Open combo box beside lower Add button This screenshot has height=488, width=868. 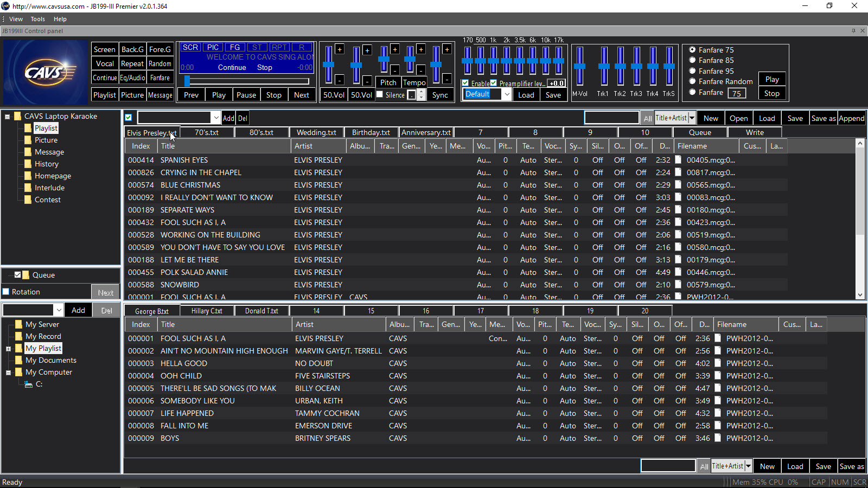[x=59, y=310]
